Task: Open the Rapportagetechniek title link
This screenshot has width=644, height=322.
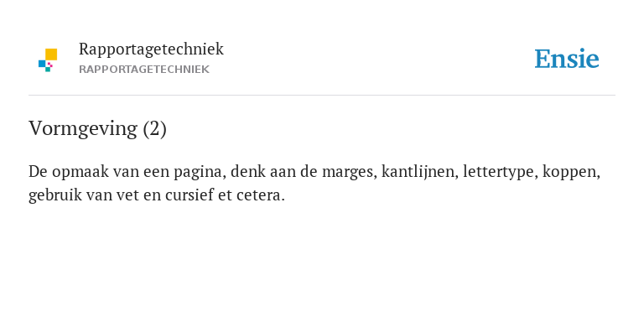Action: tap(151, 49)
